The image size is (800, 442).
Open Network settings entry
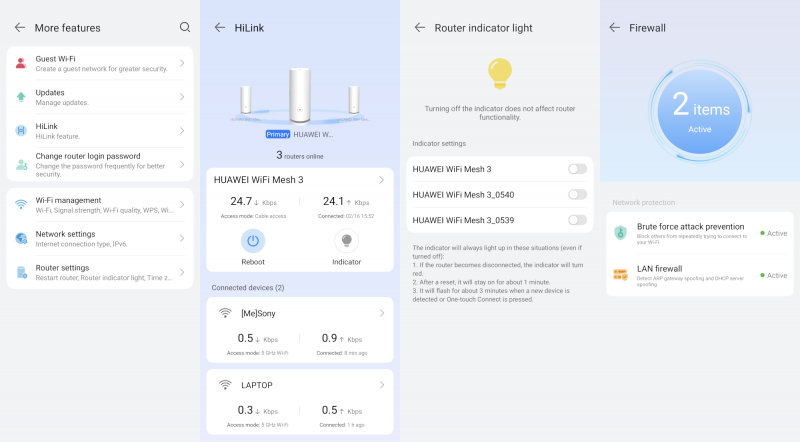click(100, 238)
